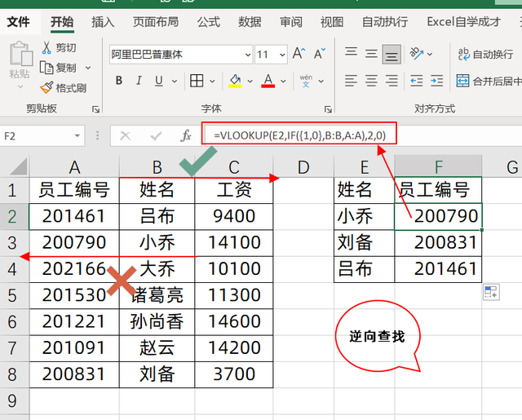Select cell containing 诸葛亮
The image size is (522, 420).
(x=157, y=295)
